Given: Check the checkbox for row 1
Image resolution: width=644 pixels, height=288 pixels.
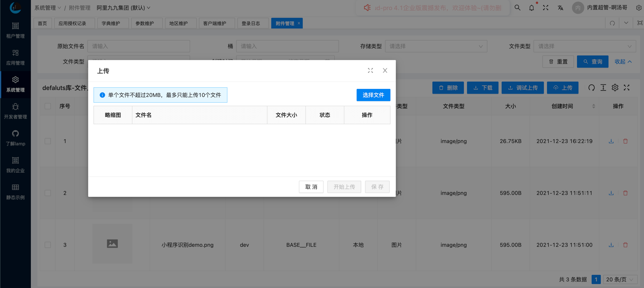Looking at the screenshot, I should tap(48, 141).
